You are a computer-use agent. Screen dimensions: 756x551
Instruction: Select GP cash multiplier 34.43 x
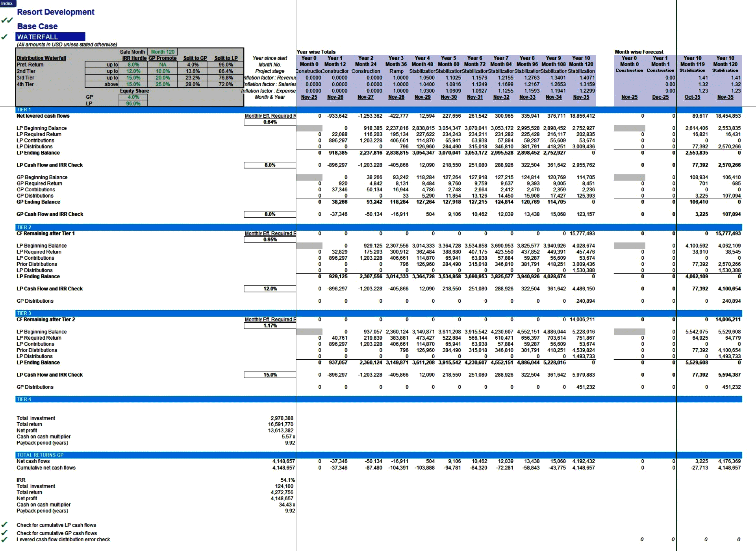pos(287,505)
